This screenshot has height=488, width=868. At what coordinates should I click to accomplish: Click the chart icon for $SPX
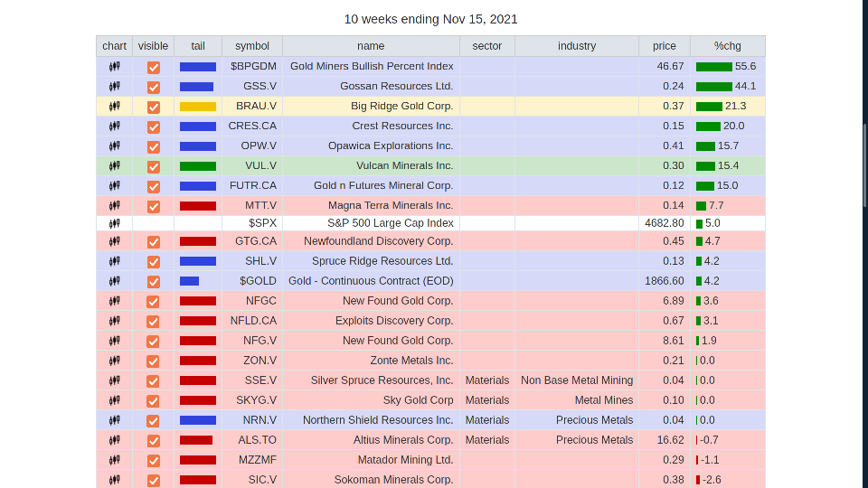click(x=114, y=223)
